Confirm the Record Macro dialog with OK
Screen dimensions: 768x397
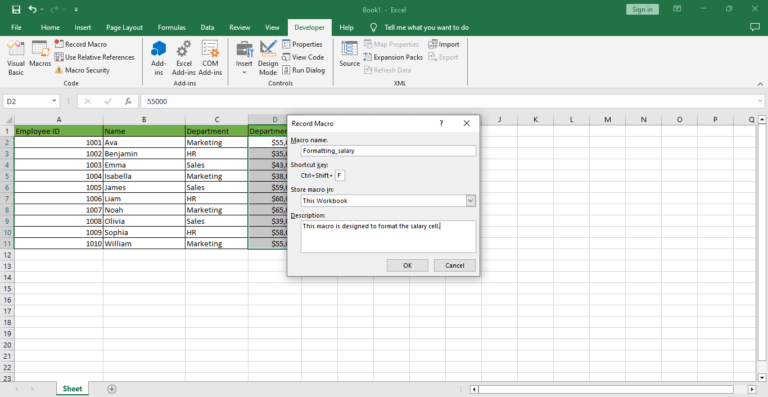tap(407, 265)
